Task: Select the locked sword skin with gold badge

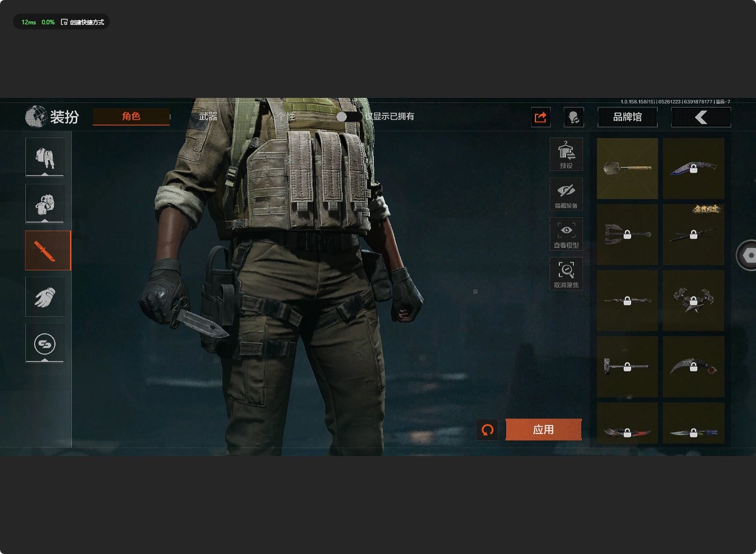Action: (694, 234)
